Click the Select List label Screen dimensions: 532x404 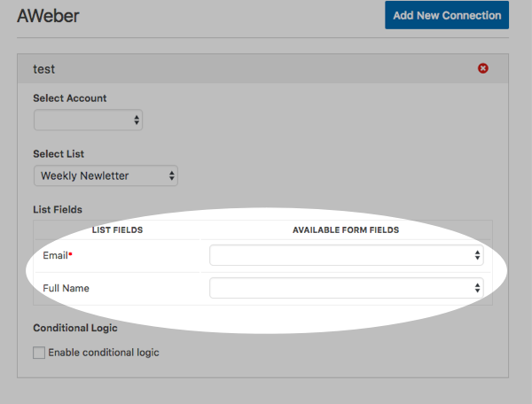coord(59,154)
